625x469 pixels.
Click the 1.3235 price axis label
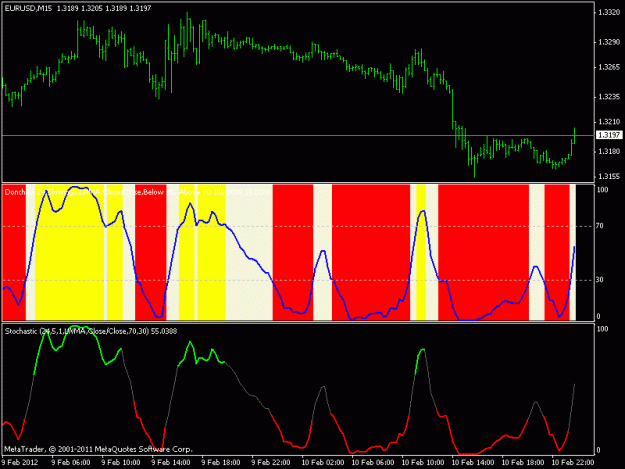(609, 97)
